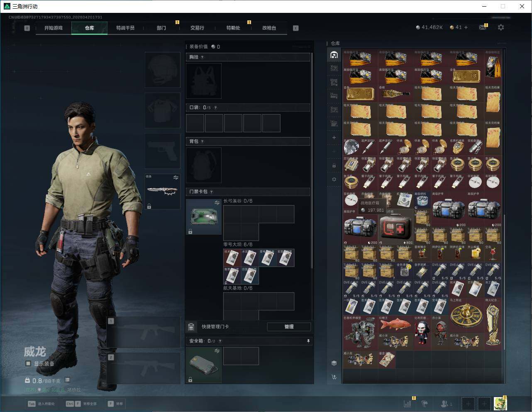Click the stash stacking layers icon

(x=334, y=363)
